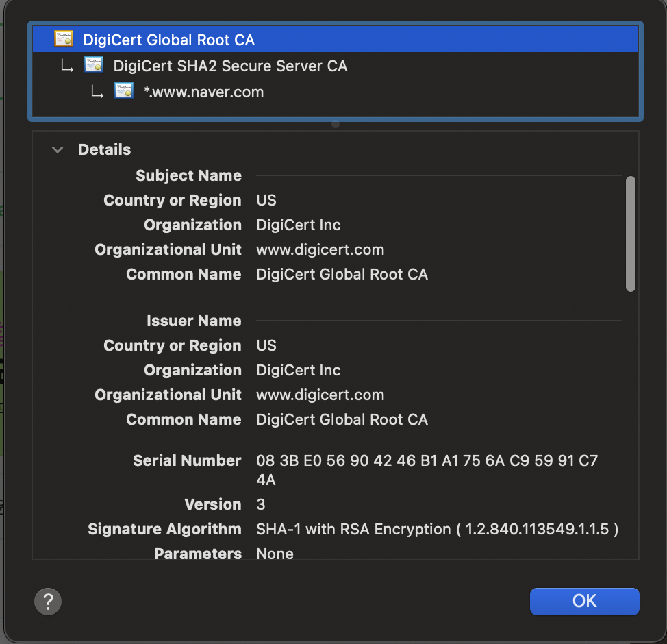Click issuer Common Name DigiCert Global Root CA
667x644 pixels.
[342, 419]
